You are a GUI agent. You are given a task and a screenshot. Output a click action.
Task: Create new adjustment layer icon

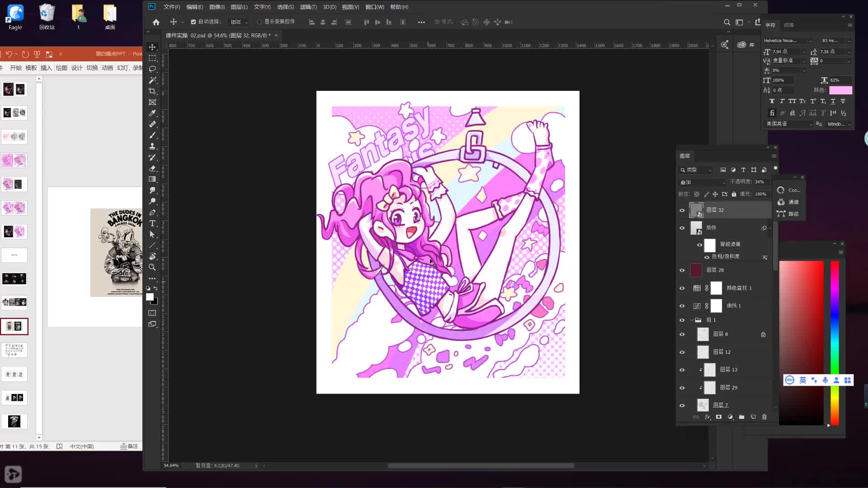point(730,417)
